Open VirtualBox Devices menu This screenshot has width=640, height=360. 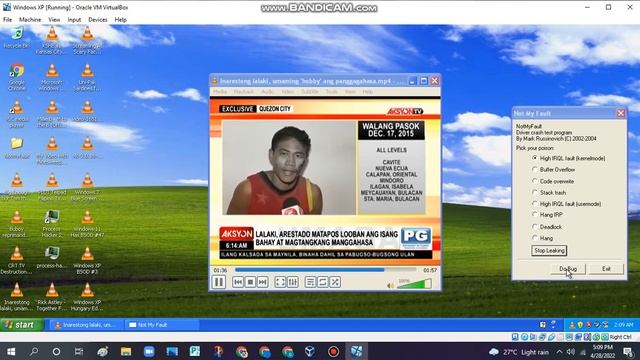[x=98, y=20]
